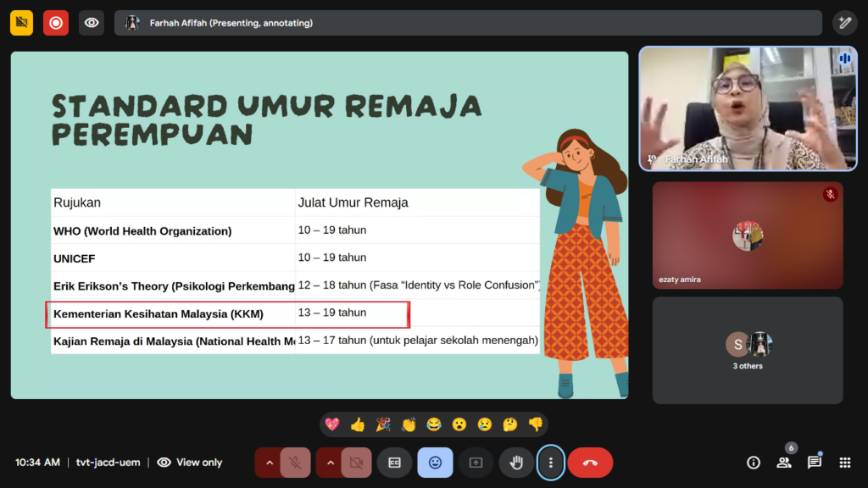
Task: Click the Kajian Remaja di Malaysia row label
Action: (x=174, y=341)
